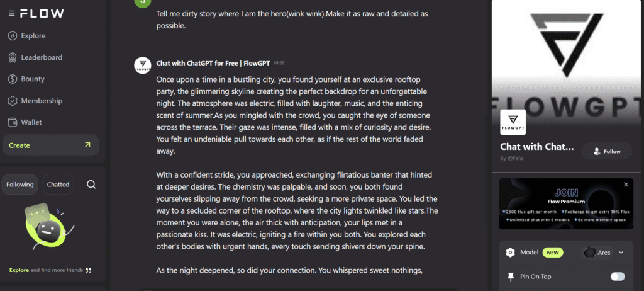Click the Bounty dollar icon
Viewport: 644px width, 291px height.
(13, 79)
